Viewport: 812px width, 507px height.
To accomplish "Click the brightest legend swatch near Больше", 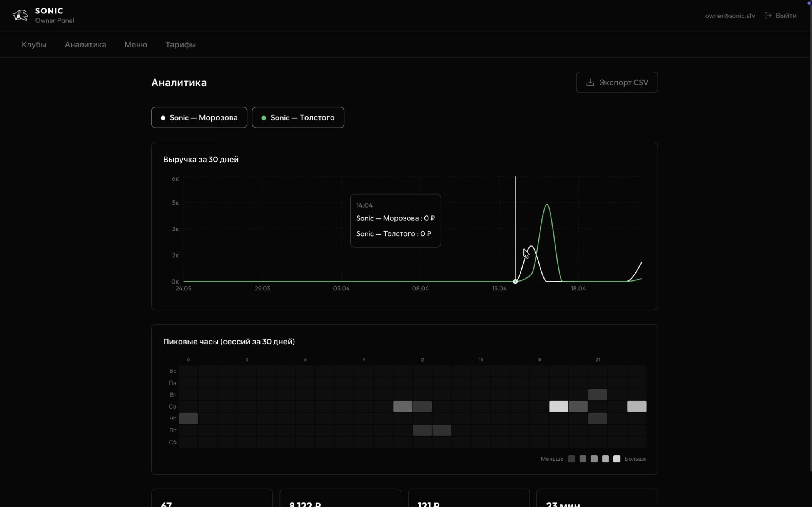I will pyautogui.click(x=617, y=459).
